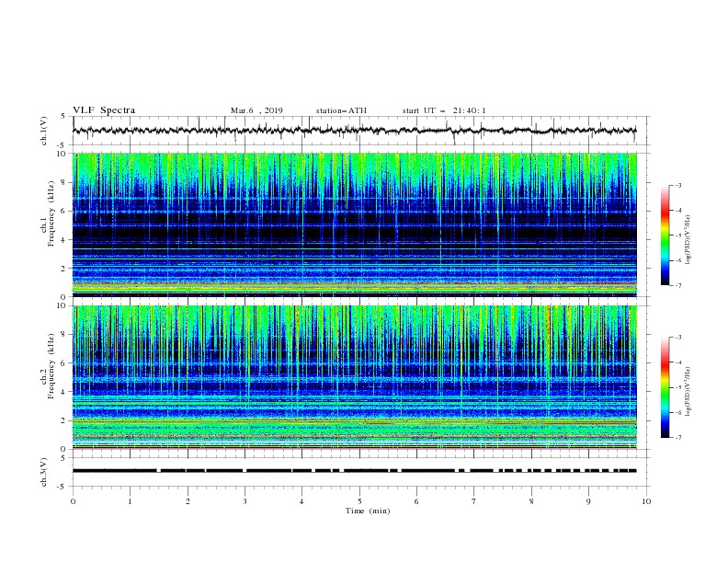Viewport: 728px width, 563px height.
Task: Click the 'start UT = 21:40:1' label
Action: tap(444, 110)
